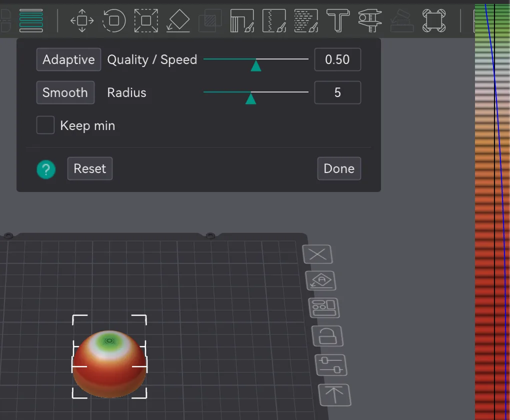Click the layer height color profile bar
Screen dimensions: 510x420
(492, 211)
